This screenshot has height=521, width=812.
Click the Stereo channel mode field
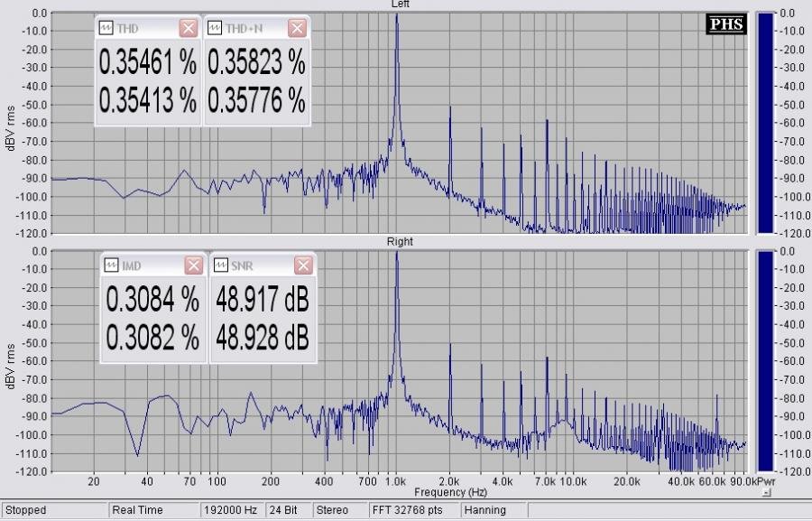click(x=339, y=510)
